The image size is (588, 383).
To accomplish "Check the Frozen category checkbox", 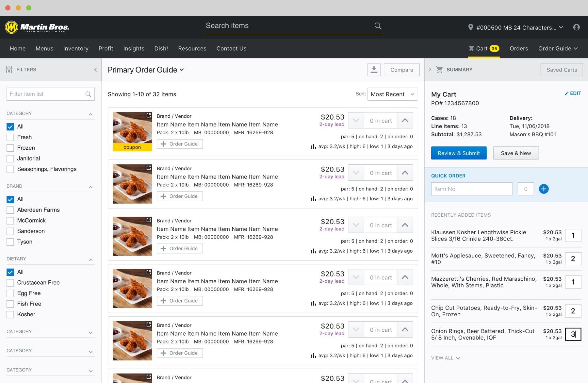I will click(10, 148).
